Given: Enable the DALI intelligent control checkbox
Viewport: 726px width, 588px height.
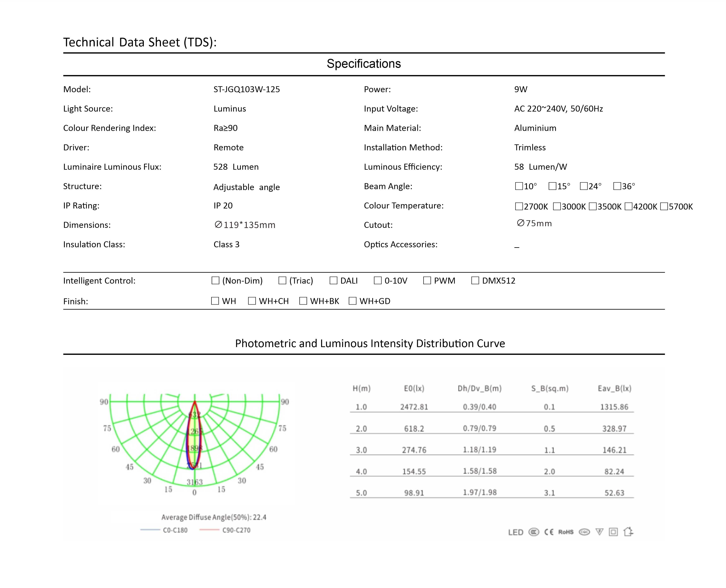Looking at the screenshot, I should tap(334, 281).
